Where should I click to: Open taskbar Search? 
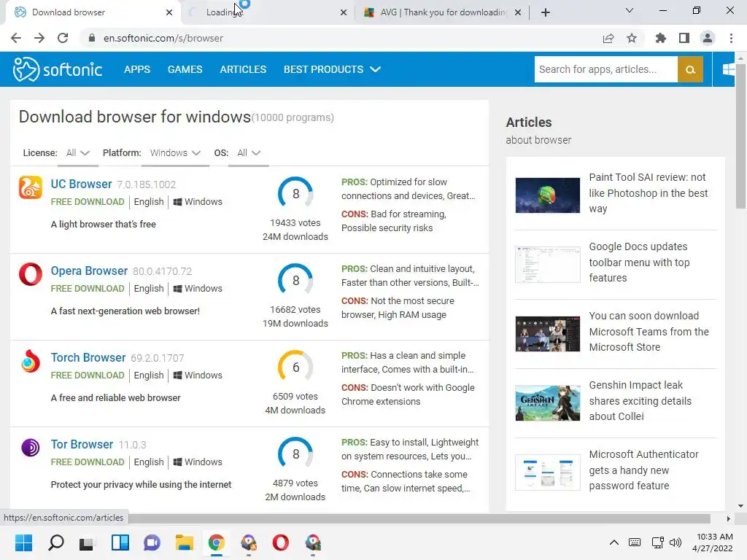tap(55, 542)
